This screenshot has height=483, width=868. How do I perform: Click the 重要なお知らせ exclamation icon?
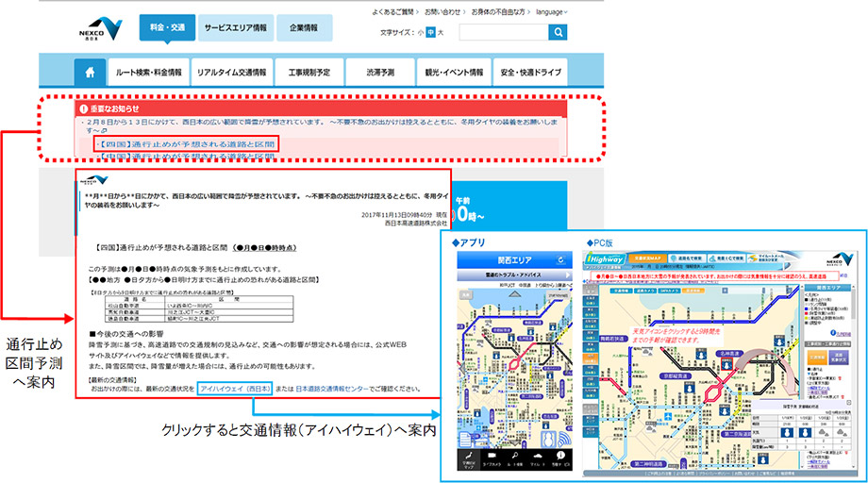coord(84,109)
